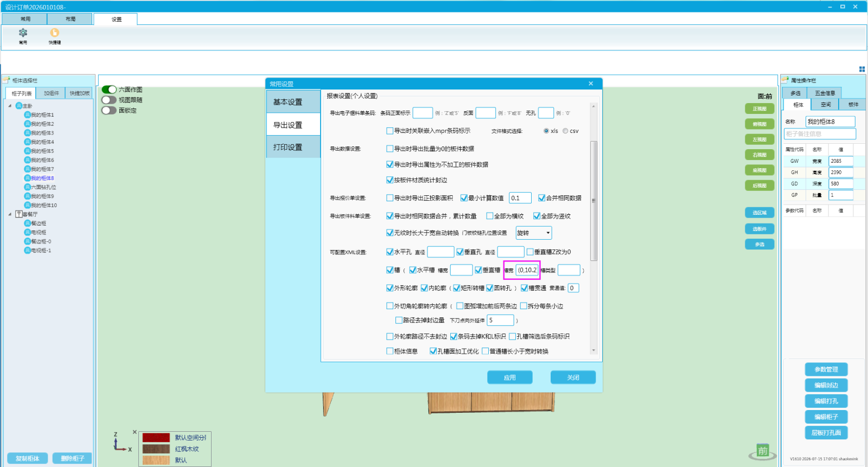The height and width of the screenshot is (467, 868).
Task: Select 基本设置 in settings dialog
Action: click(293, 102)
